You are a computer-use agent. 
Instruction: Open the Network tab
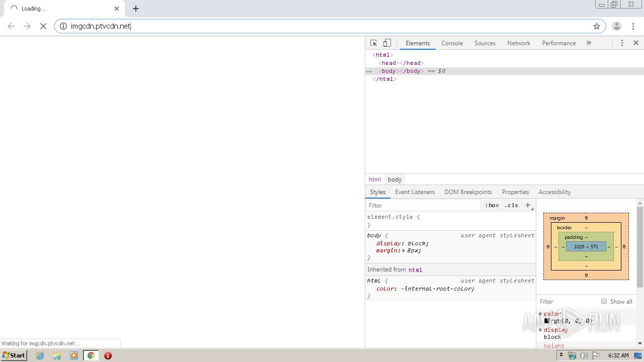point(519,43)
